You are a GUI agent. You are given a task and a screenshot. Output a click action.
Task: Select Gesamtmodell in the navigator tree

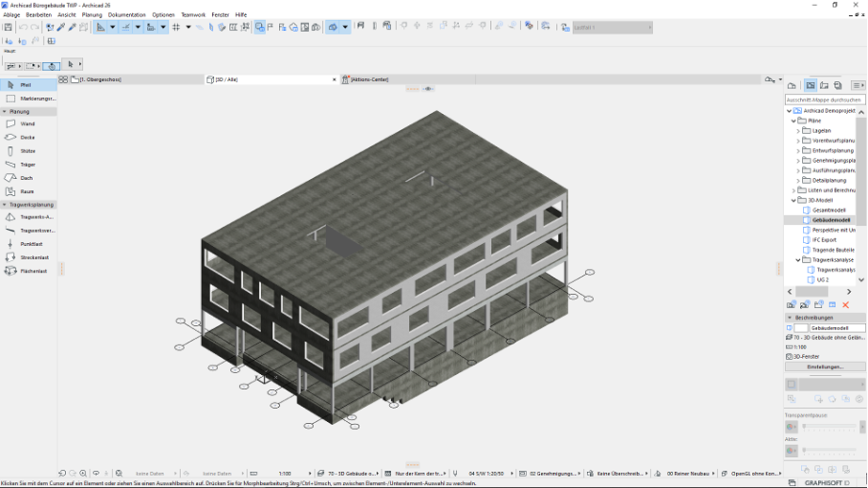pos(829,210)
